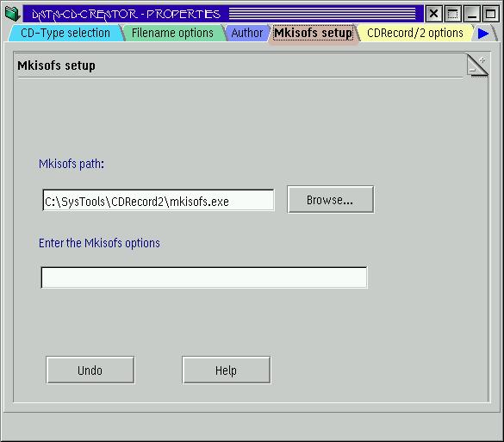The height and width of the screenshot is (442, 504).
Task: Maximize the Properties window
Action: pos(490,14)
